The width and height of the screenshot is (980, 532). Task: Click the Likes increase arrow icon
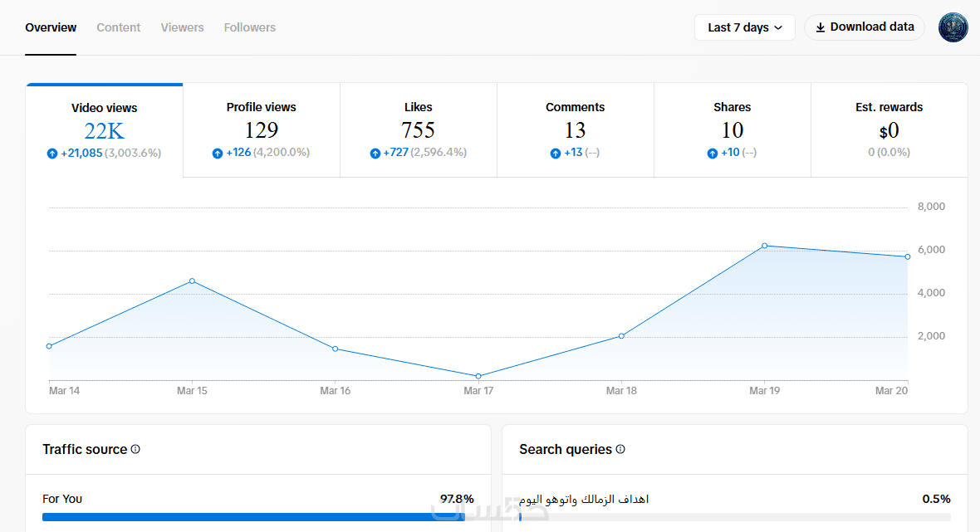pos(375,153)
